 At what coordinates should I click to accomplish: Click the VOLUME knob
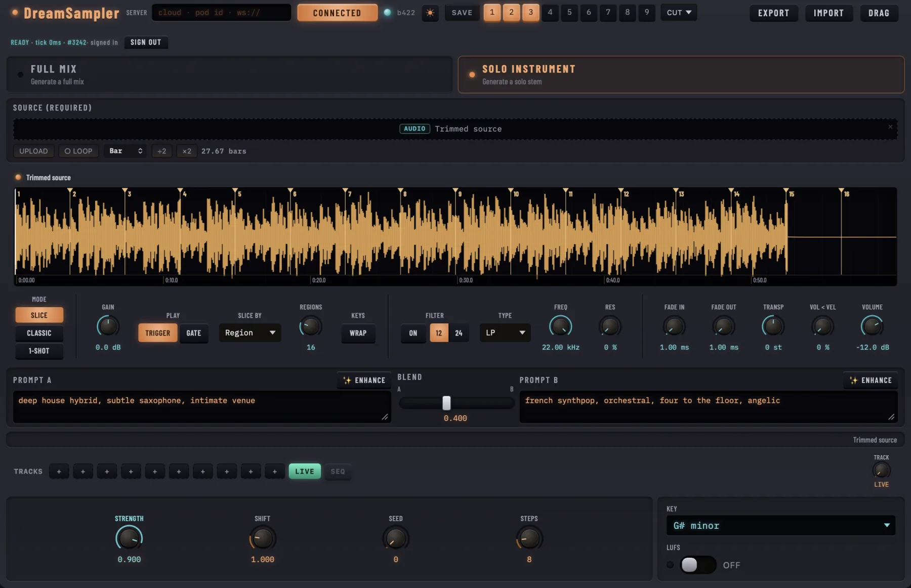pos(872,326)
